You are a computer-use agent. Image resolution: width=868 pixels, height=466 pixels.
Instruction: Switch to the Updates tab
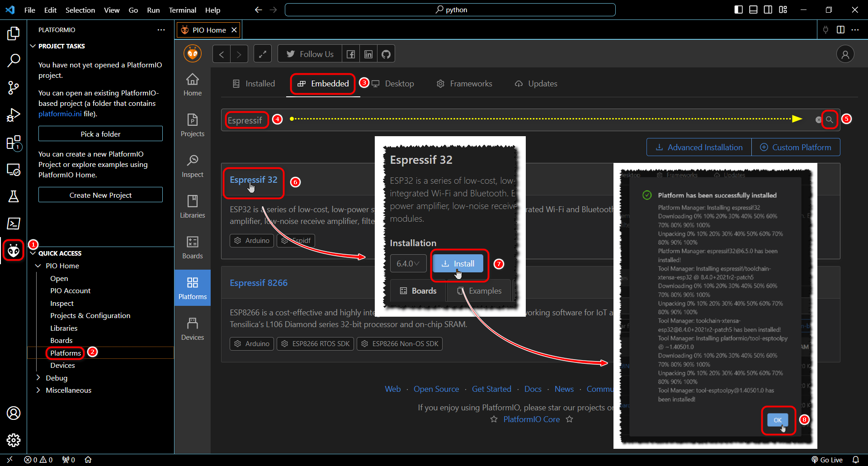point(536,84)
